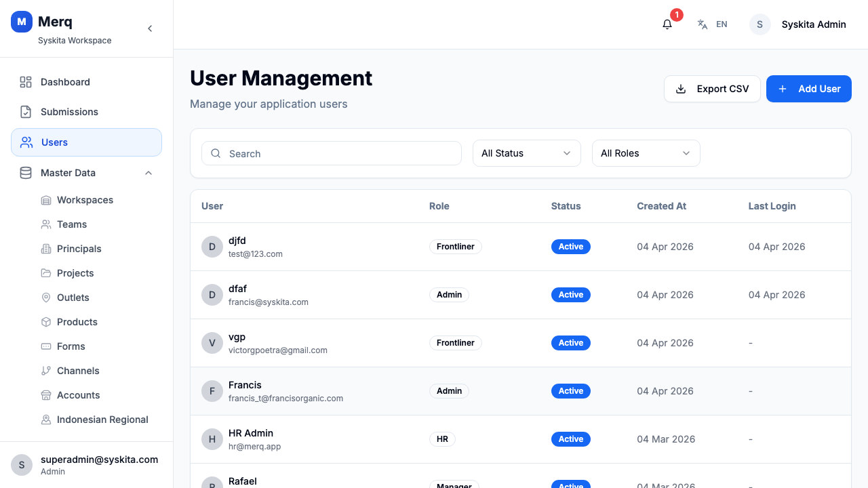The width and height of the screenshot is (868, 488).
Task: Click the Indonesian Regional icon
Action: (x=46, y=420)
